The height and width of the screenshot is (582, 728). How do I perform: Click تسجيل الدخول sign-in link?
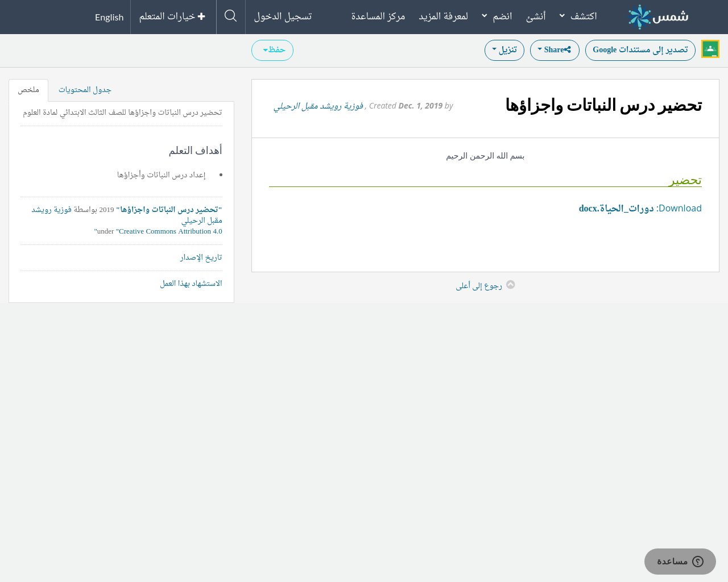click(283, 16)
